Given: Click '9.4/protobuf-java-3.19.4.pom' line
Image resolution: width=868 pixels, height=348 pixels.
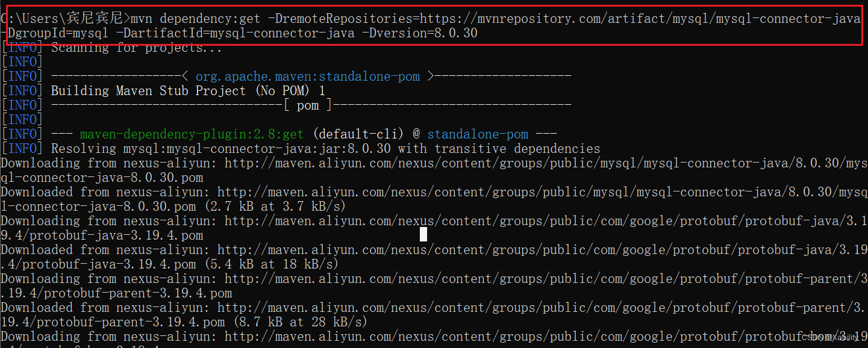Looking at the screenshot, I should [102, 235].
